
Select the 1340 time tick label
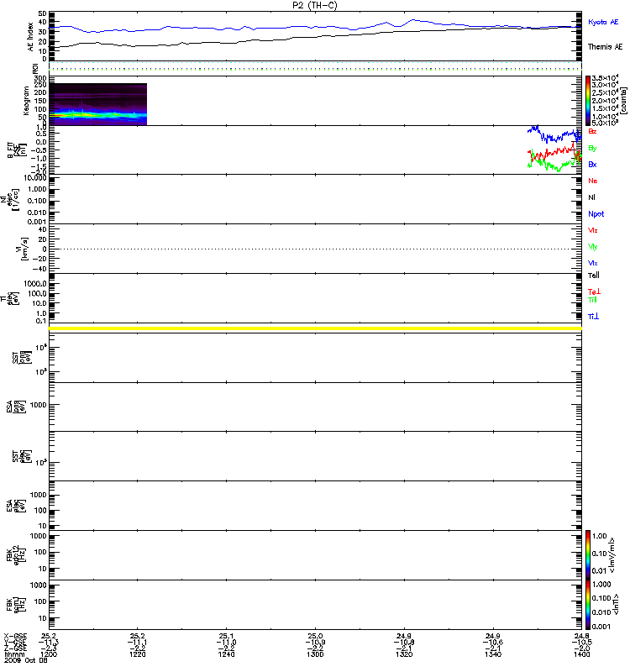(x=493, y=654)
